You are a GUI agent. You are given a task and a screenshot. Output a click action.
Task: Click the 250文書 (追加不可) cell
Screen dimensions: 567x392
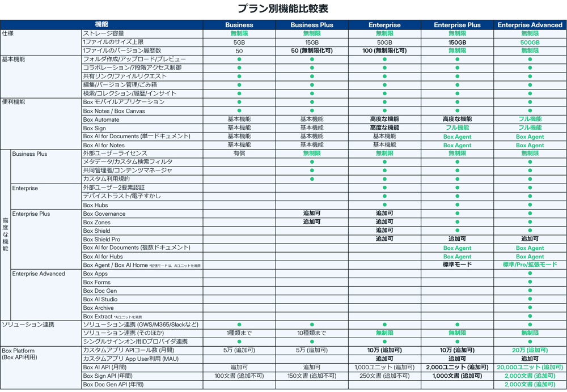coord(384,376)
